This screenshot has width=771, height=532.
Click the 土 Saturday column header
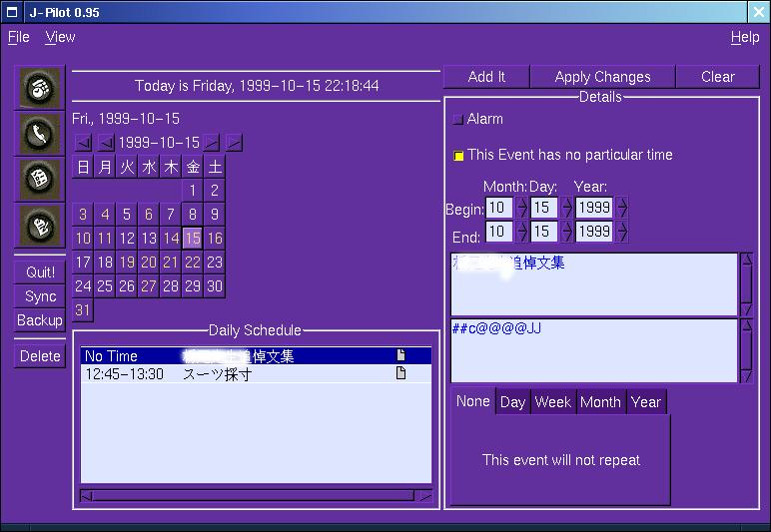(x=215, y=167)
